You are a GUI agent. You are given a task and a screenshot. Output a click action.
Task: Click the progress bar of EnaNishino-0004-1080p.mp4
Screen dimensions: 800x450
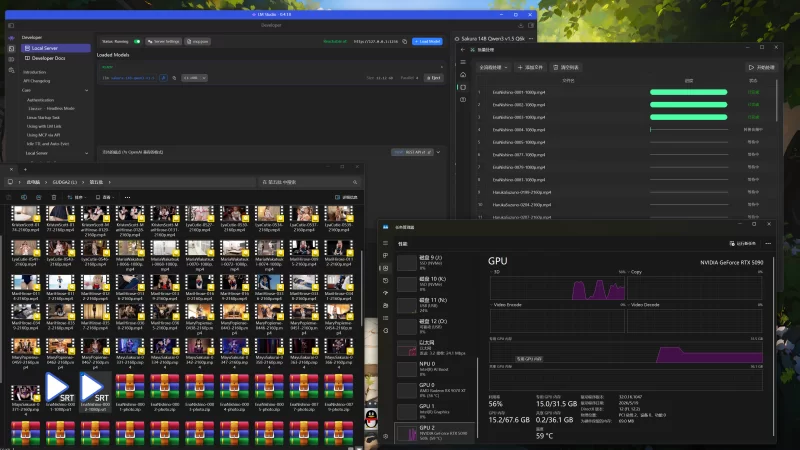tap(688, 130)
